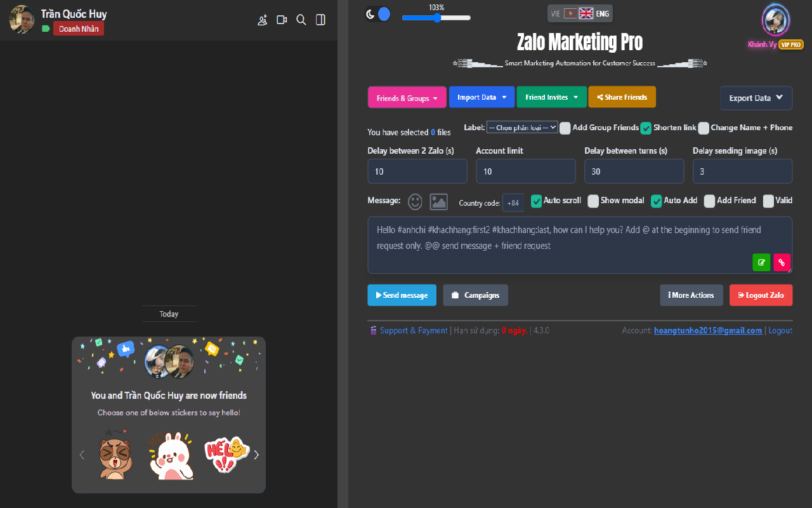Disable the Auto scroll checkbox

[536, 201]
